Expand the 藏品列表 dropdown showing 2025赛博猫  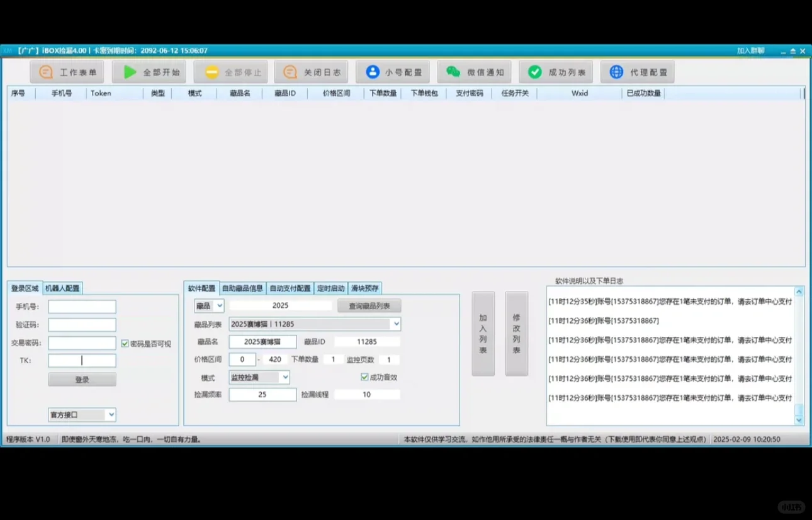tap(315, 324)
